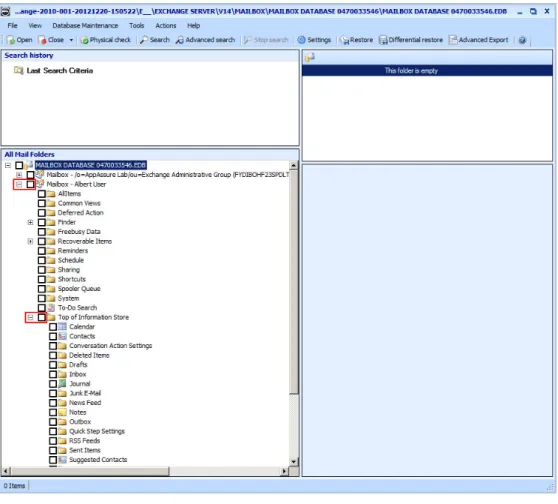
Task: Select the Outbox folder label
Action: [x=80, y=422]
